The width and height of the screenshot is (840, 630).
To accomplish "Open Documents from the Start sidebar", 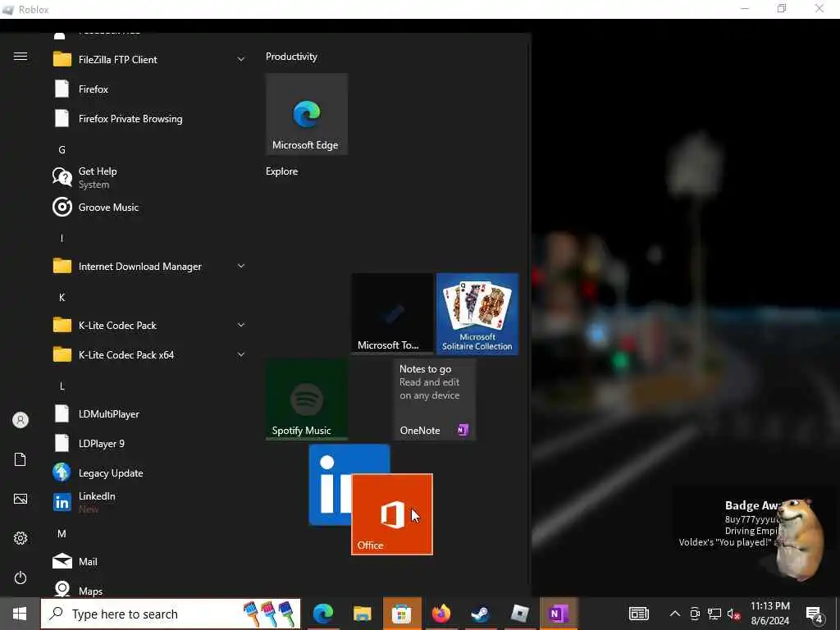I will click(x=21, y=459).
